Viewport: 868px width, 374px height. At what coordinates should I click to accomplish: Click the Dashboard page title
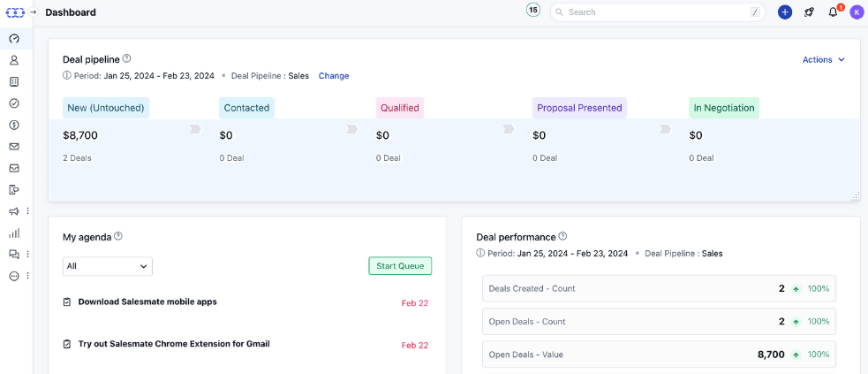pyautogui.click(x=71, y=12)
